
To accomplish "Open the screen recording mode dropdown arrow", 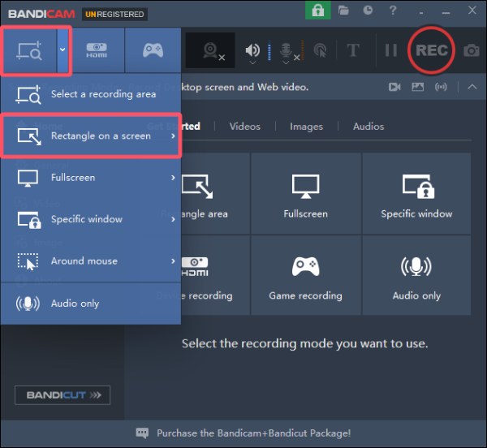I will (62, 50).
